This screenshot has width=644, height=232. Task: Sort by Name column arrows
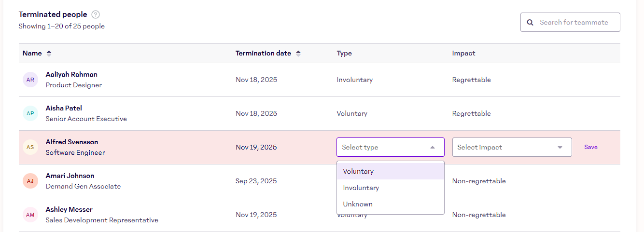tap(49, 54)
